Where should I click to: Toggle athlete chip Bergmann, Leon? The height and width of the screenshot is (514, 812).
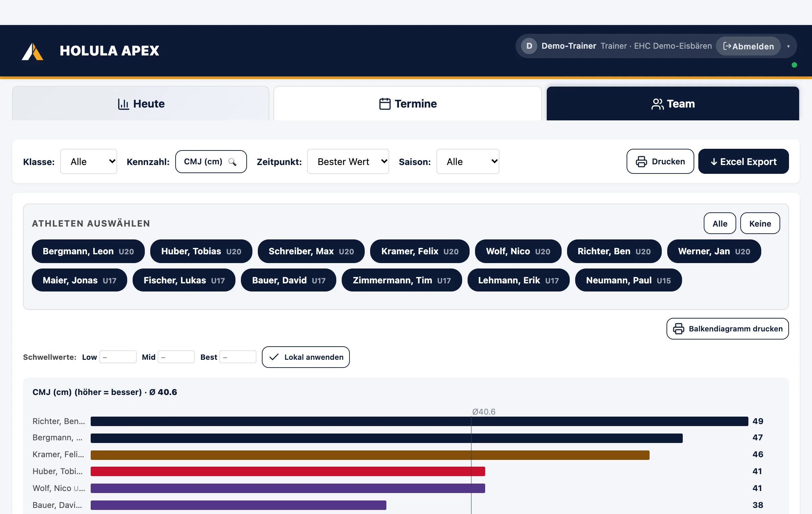coord(88,251)
